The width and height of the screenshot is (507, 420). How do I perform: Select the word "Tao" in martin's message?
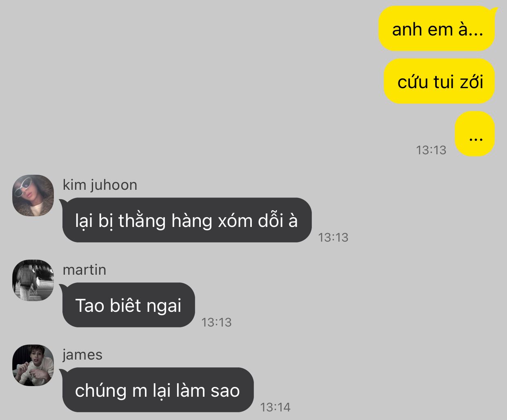pos(90,306)
